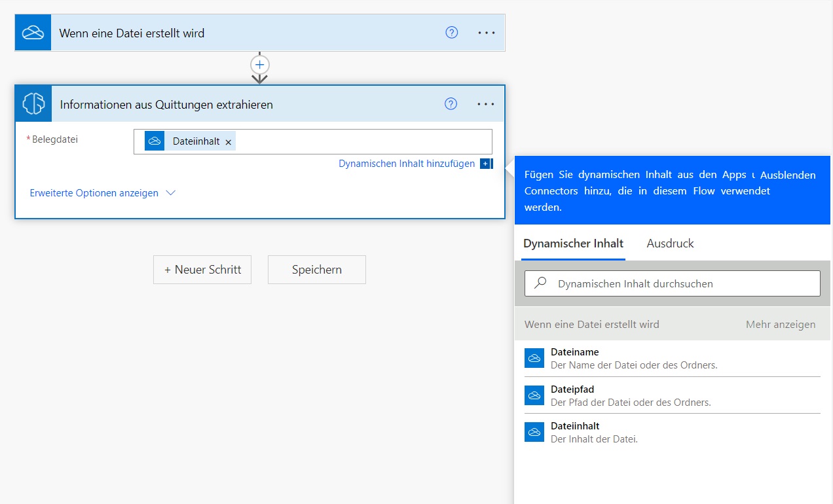Viewport: 833px width, 504px height.
Task: Expand 'Erweiterte Optionen anzeigen'
Action: 94,193
